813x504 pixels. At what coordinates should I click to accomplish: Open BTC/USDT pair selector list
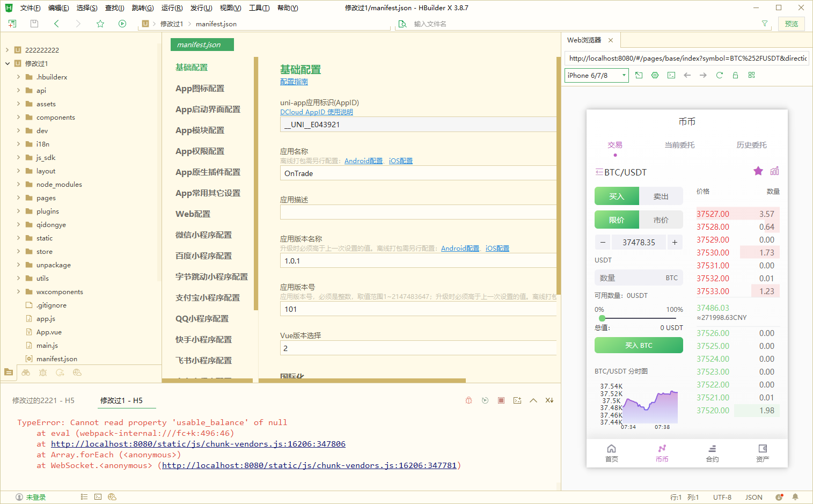click(599, 172)
